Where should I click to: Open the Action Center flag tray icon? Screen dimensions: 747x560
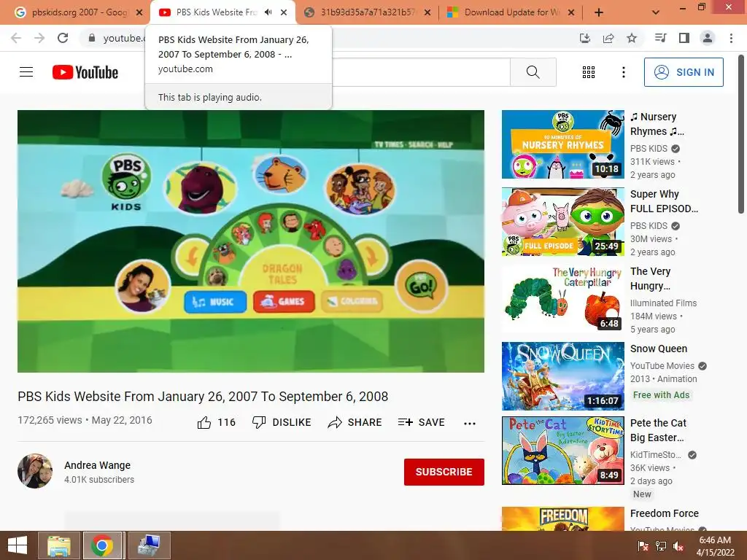tap(643, 546)
